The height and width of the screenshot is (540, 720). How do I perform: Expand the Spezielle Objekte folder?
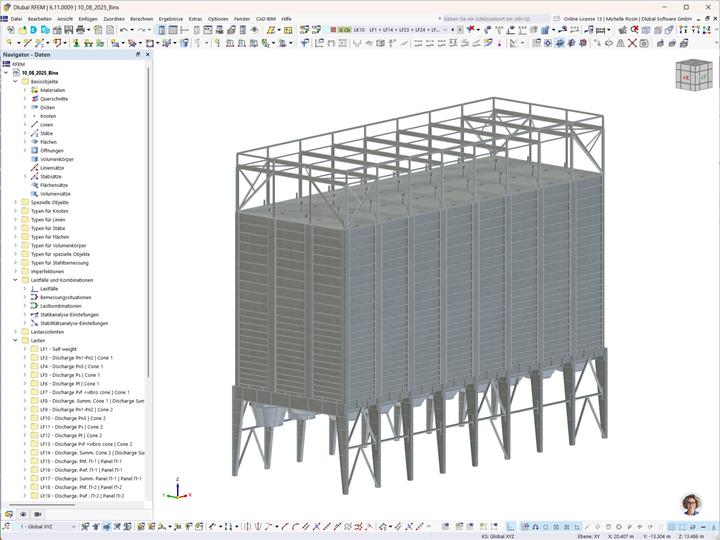coord(15,202)
